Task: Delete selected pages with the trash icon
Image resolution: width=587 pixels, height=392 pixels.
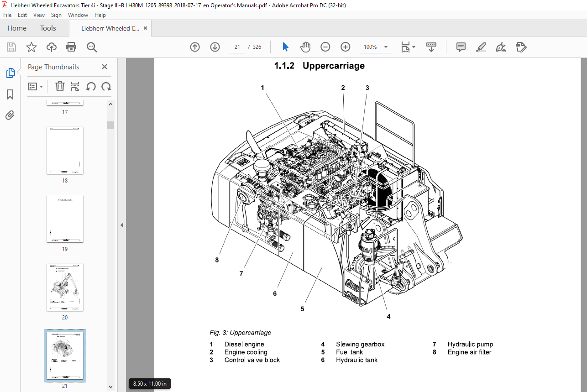Action: click(x=60, y=87)
